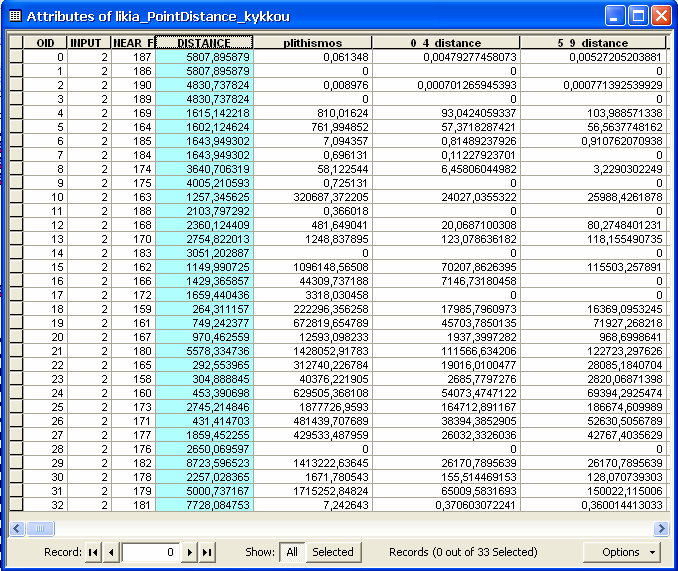The height and width of the screenshot is (571, 678).
Task: Select row with OID 21 via row selector
Action: pos(16,351)
